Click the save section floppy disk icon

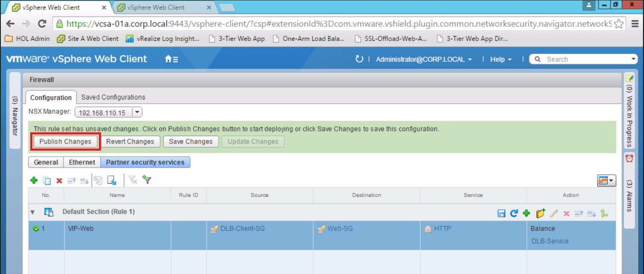click(502, 213)
